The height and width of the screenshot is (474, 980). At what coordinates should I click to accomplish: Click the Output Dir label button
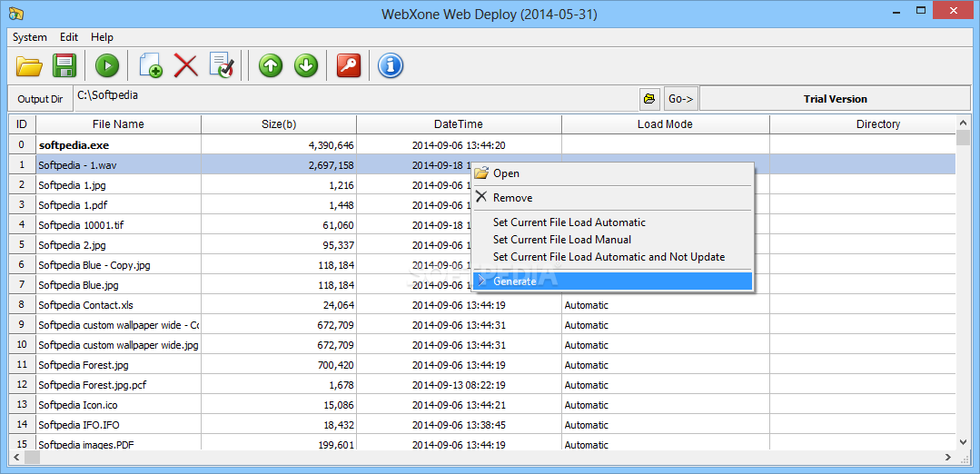click(40, 99)
